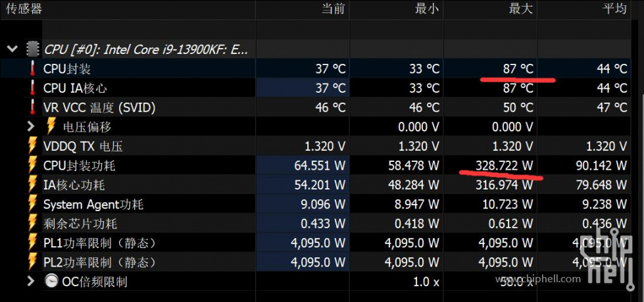This screenshot has width=644, height=302.
Task: Click the lightning icon for CPU封装功耗
Action: pyautogui.click(x=33, y=165)
